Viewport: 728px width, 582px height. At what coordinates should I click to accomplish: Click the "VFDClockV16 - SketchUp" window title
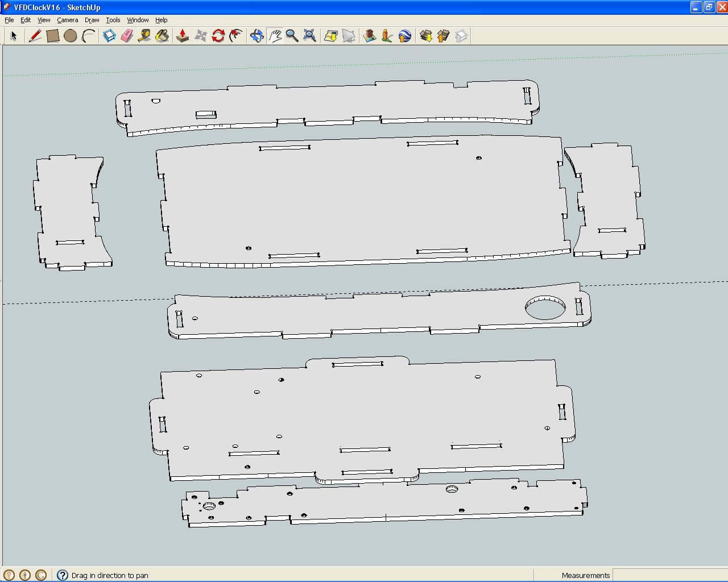click(57, 7)
